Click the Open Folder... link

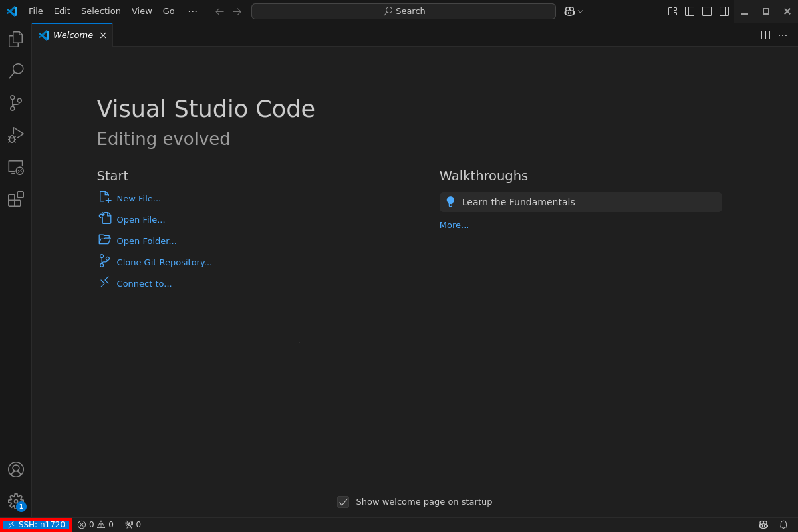(147, 241)
